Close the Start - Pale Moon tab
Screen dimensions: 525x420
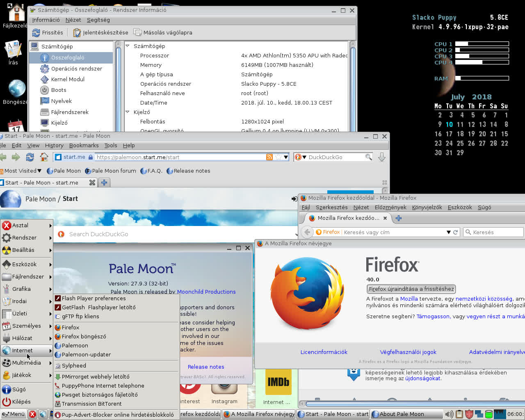click(x=92, y=183)
